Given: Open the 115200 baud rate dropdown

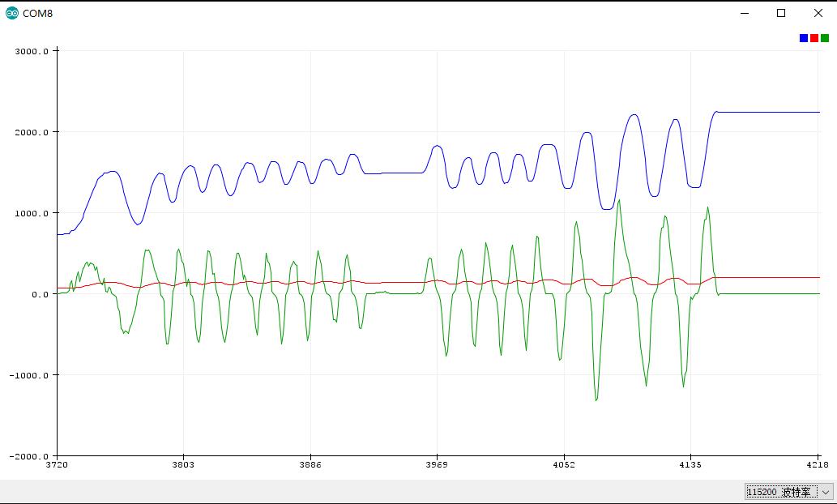Looking at the screenshot, I should 789,492.
